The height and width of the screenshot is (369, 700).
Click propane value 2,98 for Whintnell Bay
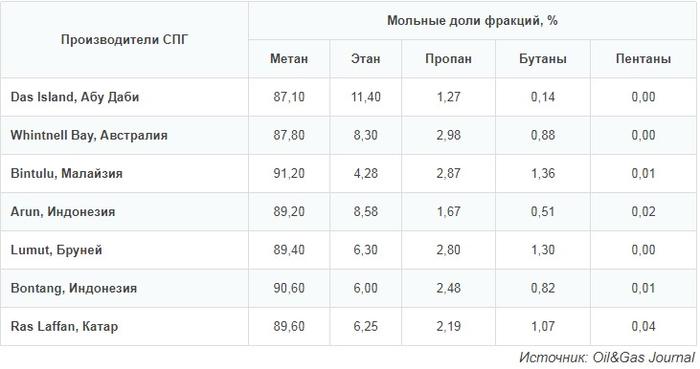(448, 135)
